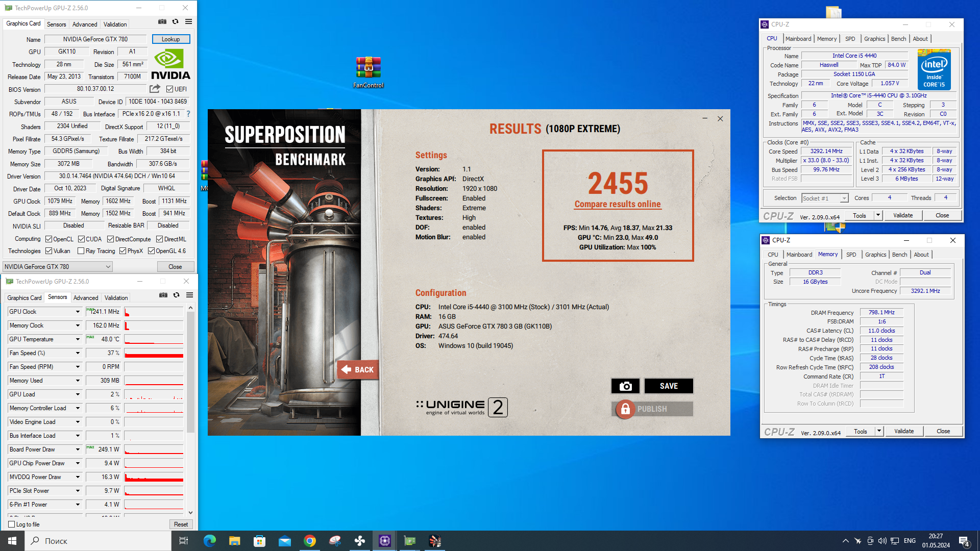This screenshot has width=980, height=551.
Task: Open SPD tab in lower CPU-Z window
Action: [851, 255]
